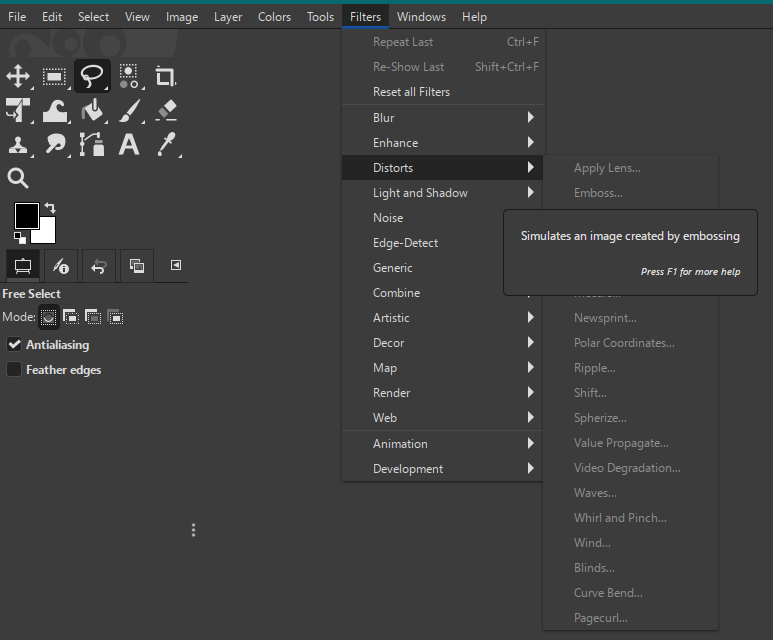Image resolution: width=773 pixels, height=640 pixels.
Task: Swap foreground and background colors
Action: pyautogui.click(x=50, y=208)
